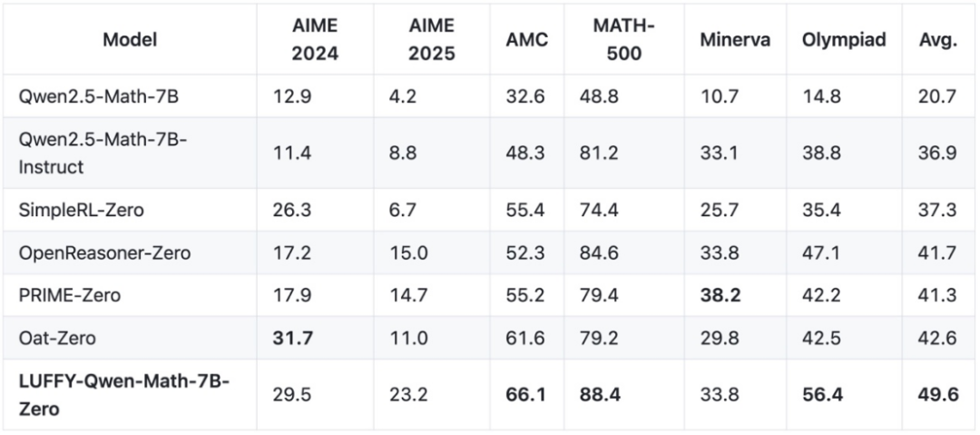Select PRIME-Zero's bold 38.2 Minerva score
This screenshot has height=435, width=980.
pos(720,295)
